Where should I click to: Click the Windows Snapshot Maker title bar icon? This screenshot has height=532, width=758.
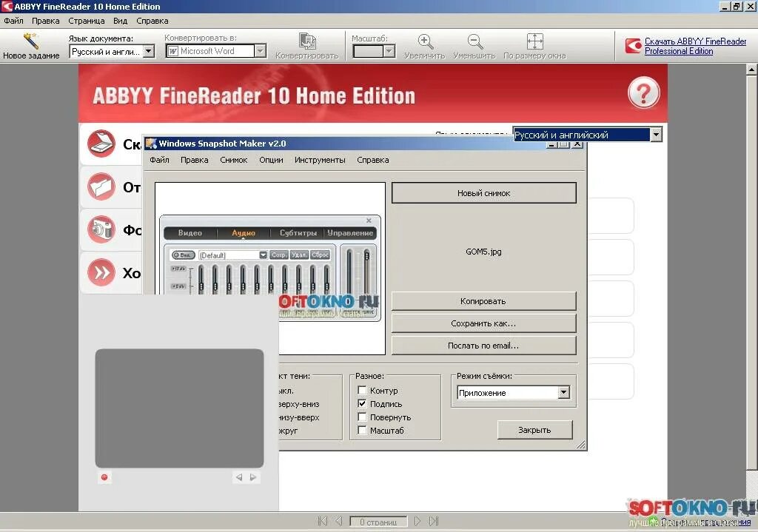[x=151, y=143]
